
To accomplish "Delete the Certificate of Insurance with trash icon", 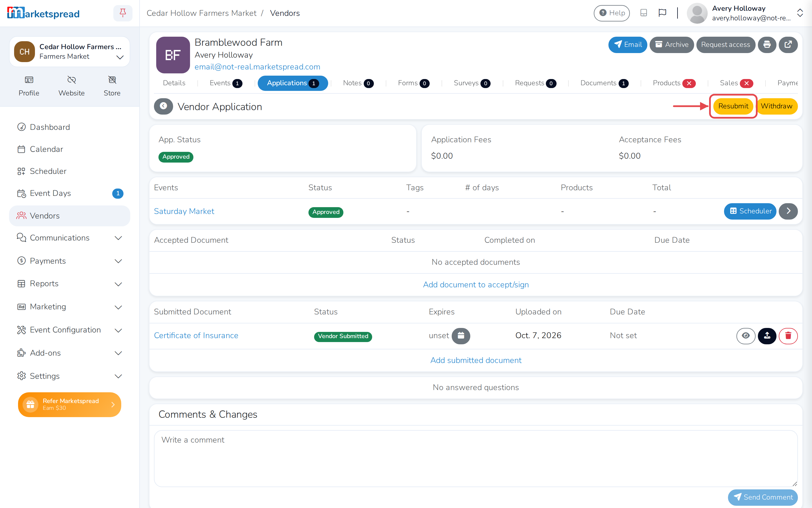I will pos(788,336).
